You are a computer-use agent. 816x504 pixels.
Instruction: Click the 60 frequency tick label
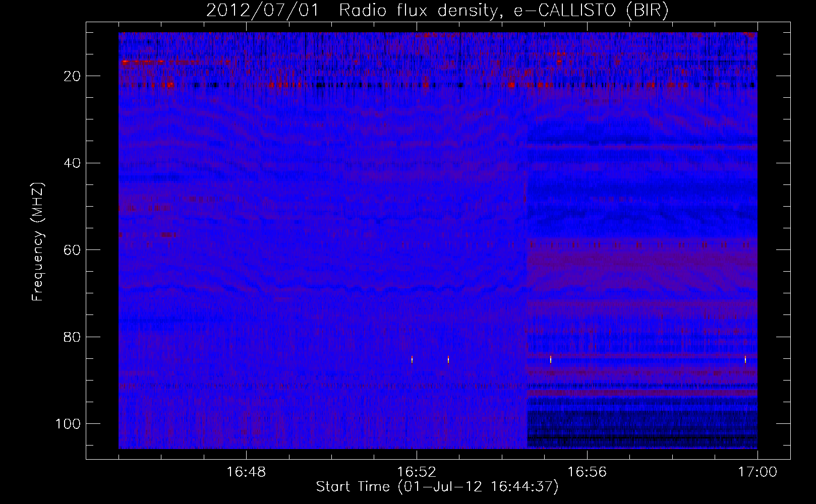[x=73, y=250]
